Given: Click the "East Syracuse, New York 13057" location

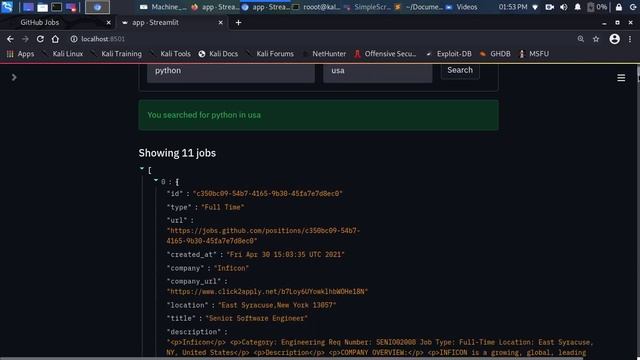Looking at the screenshot, I should (277, 305).
